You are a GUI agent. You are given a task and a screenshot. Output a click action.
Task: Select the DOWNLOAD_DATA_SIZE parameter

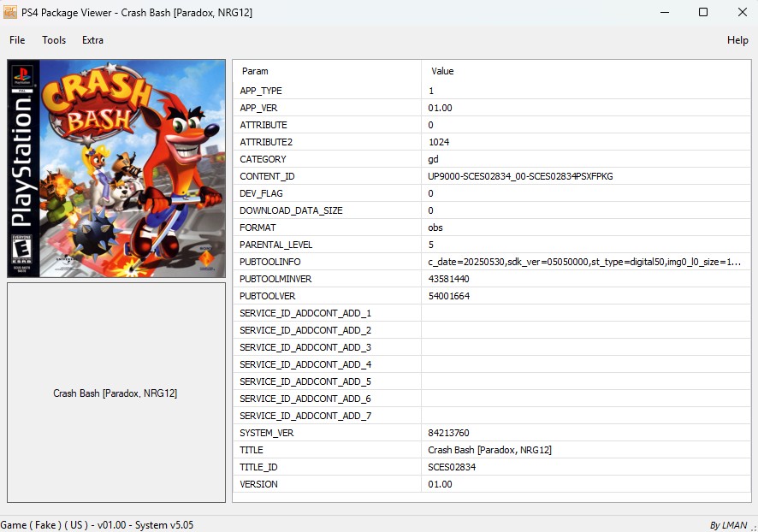pyautogui.click(x=291, y=210)
